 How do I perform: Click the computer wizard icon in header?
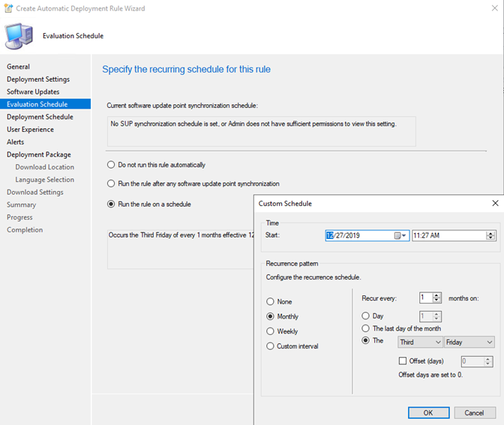[19, 36]
